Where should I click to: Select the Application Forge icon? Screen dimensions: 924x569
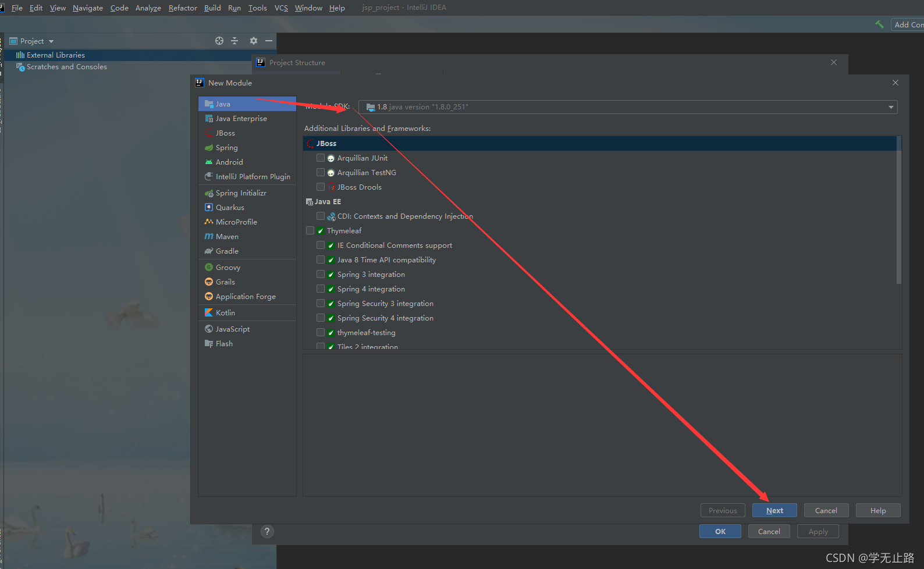click(x=209, y=296)
